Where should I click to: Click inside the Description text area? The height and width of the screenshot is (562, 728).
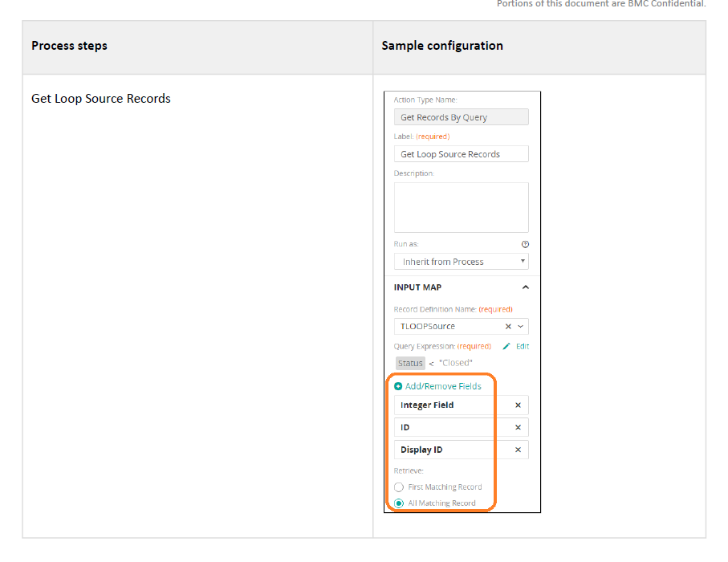[x=461, y=207]
